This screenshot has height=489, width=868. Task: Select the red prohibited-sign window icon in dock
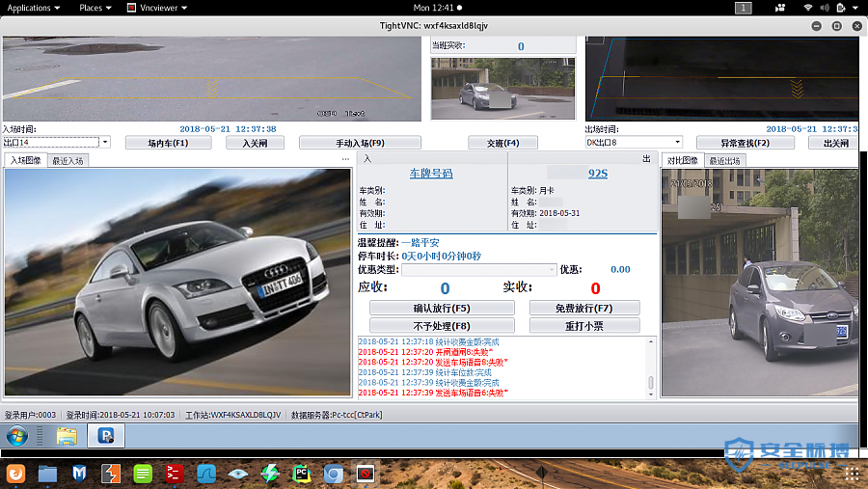[365, 474]
